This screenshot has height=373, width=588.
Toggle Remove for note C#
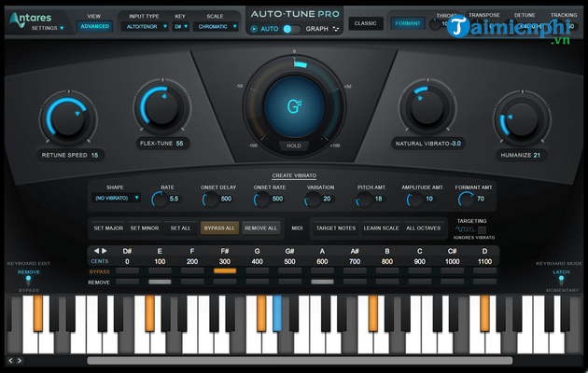click(453, 282)
